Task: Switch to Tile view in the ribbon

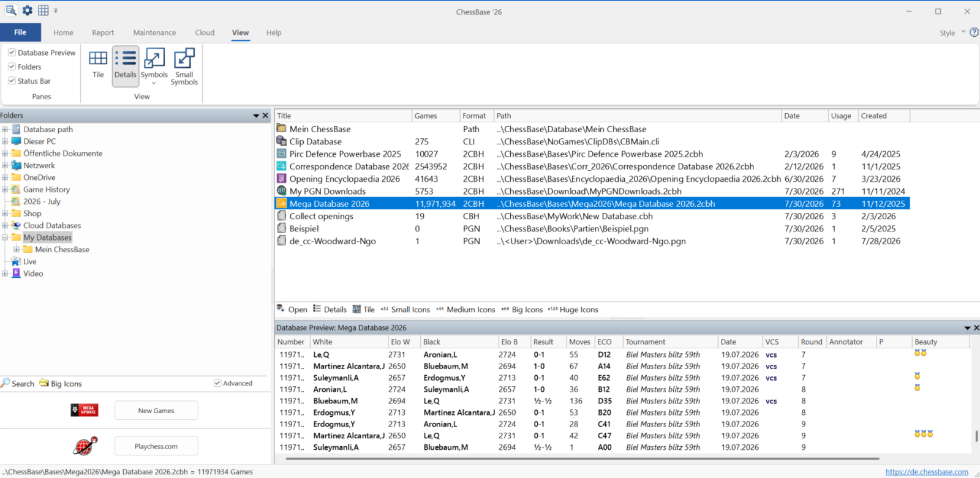Action: [x=98, y=64]
